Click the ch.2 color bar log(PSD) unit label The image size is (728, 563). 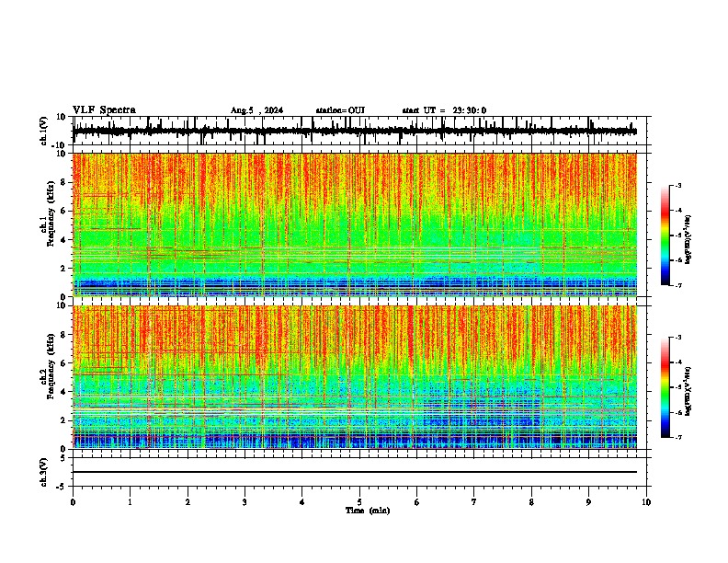688,392
